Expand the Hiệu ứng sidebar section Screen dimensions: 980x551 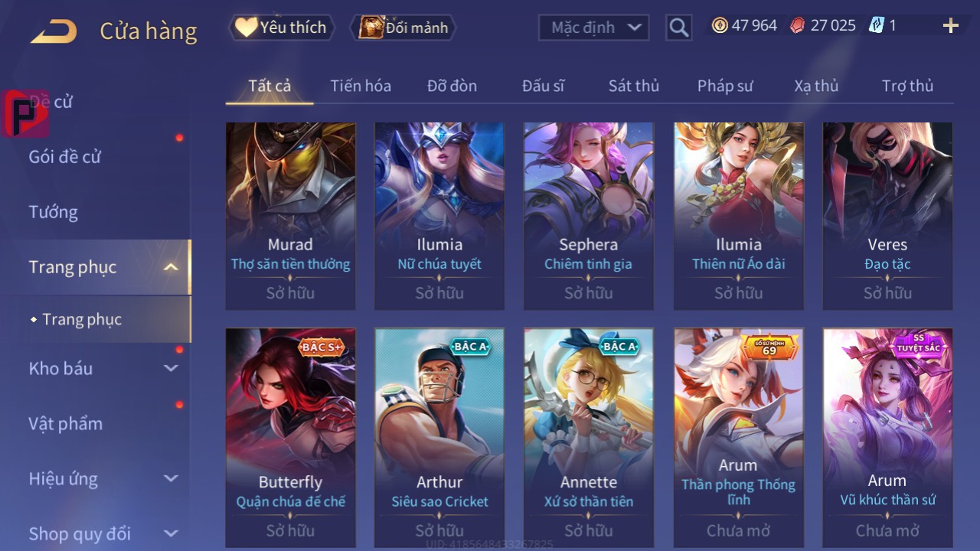[x=171, y=478]
